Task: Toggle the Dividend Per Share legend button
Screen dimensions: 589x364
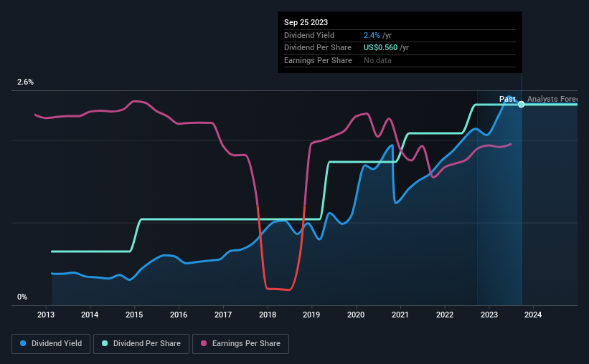Action: click(141, 344)
